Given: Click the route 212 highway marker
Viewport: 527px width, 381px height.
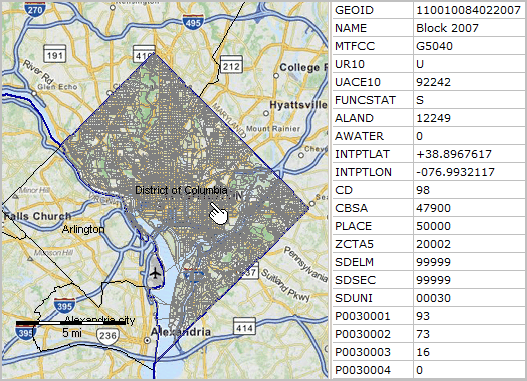Looking at the screenshot, I should click(x=231, y=65).
